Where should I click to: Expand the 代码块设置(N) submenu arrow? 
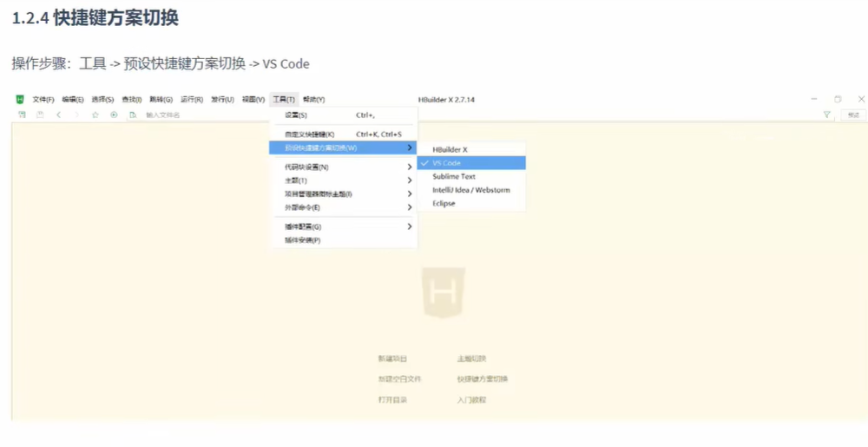(409, 167)
